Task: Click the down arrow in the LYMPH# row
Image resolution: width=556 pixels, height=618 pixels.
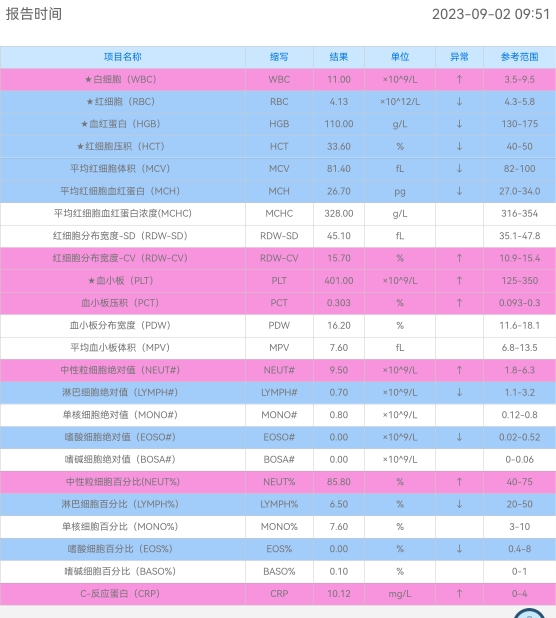Action: coord(459,393)
